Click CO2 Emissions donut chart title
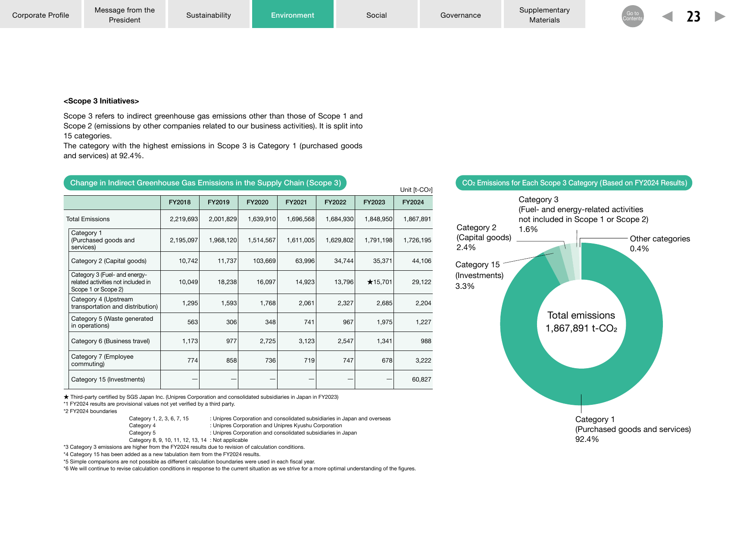 click(574, 183)
